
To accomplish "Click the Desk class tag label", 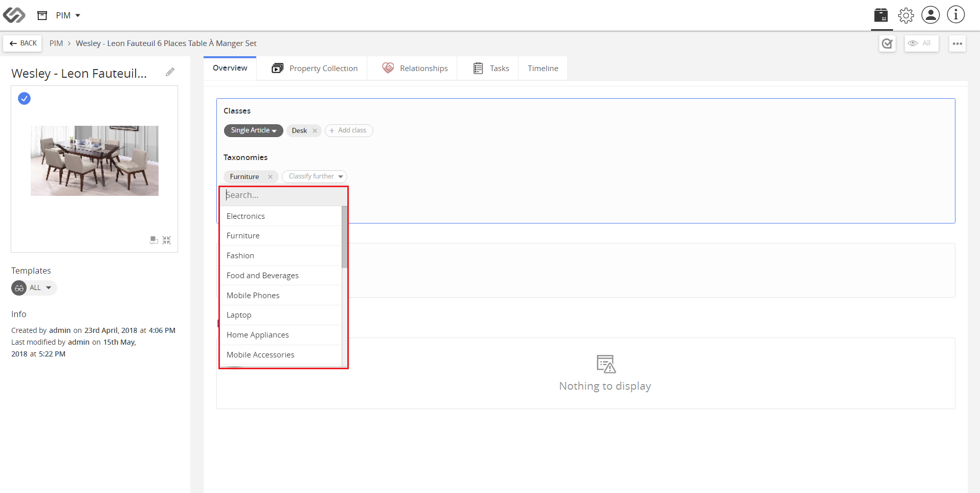I will [x=299, y=131].
